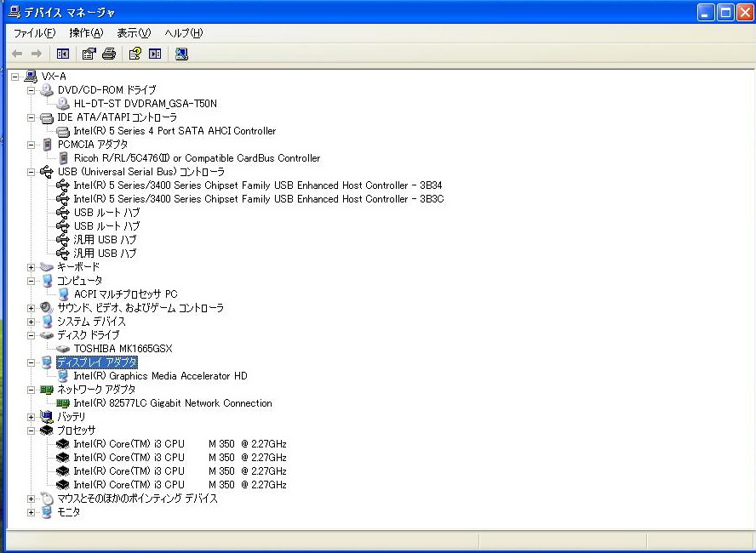
Task: Click the IDE ATA/ATAPI controller category icon
Action: point(46,117)
